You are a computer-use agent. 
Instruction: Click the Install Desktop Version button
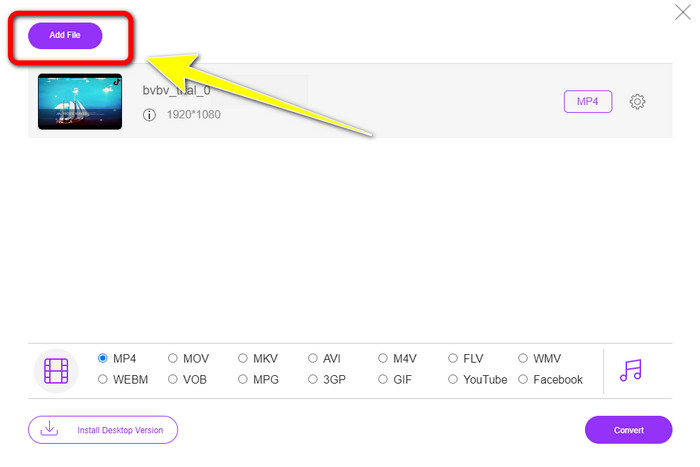(103, 430)
